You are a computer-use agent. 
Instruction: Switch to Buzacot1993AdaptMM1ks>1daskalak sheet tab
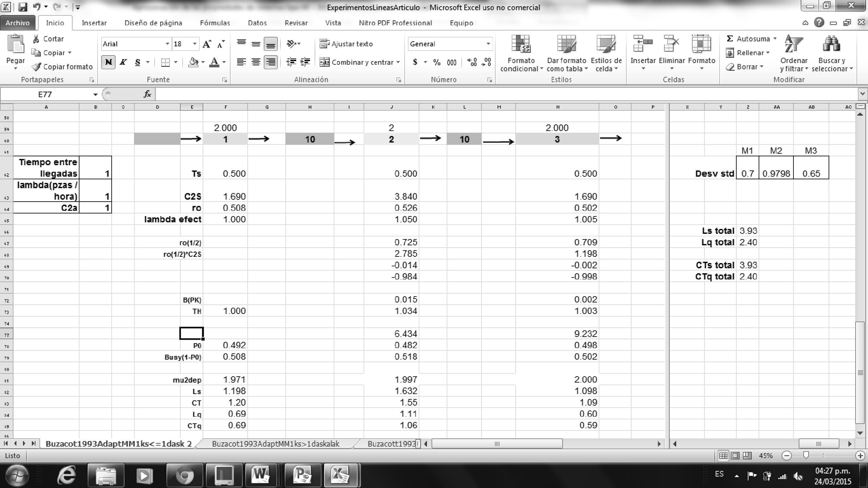[x=275, y=444]
